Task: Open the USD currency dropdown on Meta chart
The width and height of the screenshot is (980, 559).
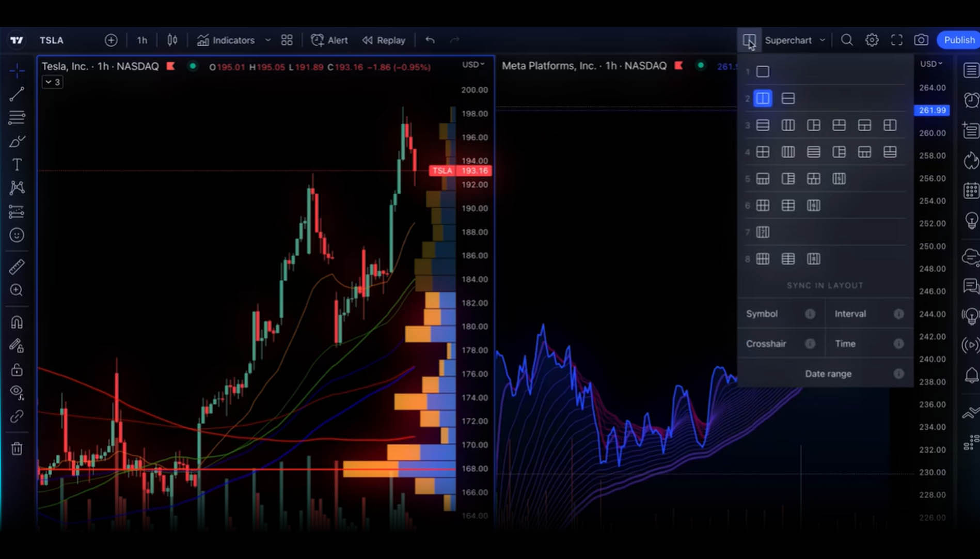Action: [x=931, y=64]
